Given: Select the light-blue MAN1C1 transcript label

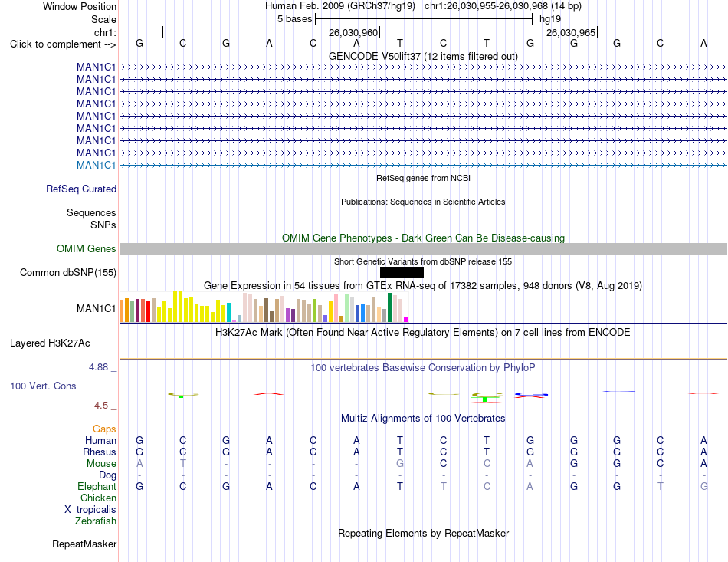Looking at the screenshot, I should 96,166.
